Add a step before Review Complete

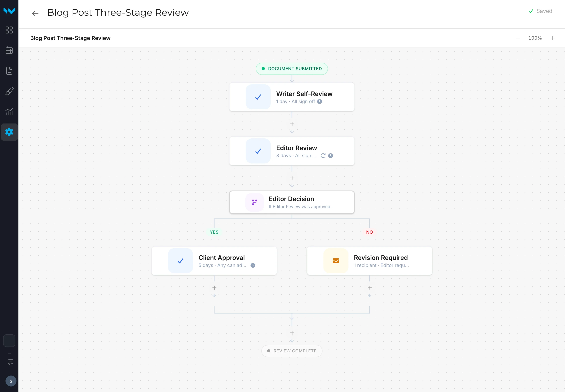(292, 333)
